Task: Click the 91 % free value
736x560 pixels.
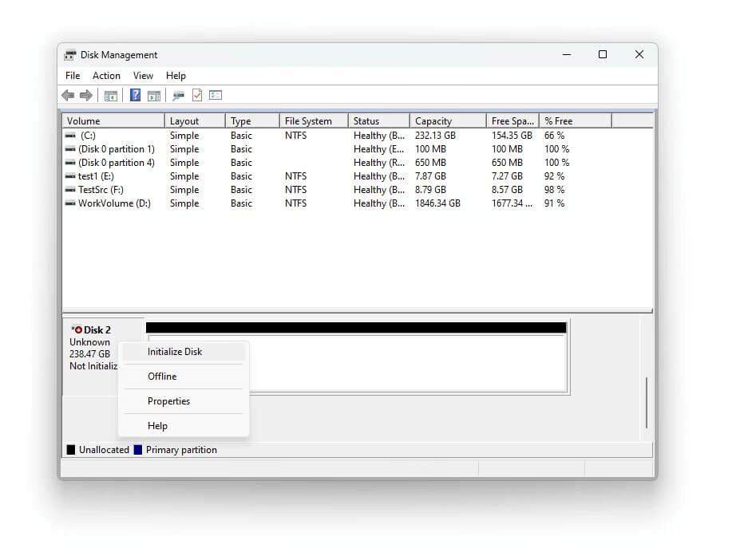Action: [554, 203]
